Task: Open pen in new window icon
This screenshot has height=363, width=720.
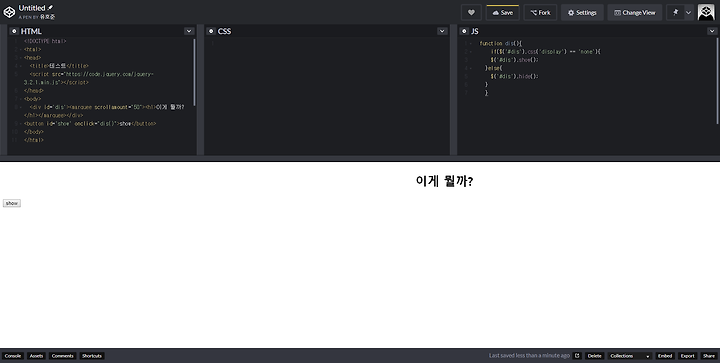Action: (577, 356)
